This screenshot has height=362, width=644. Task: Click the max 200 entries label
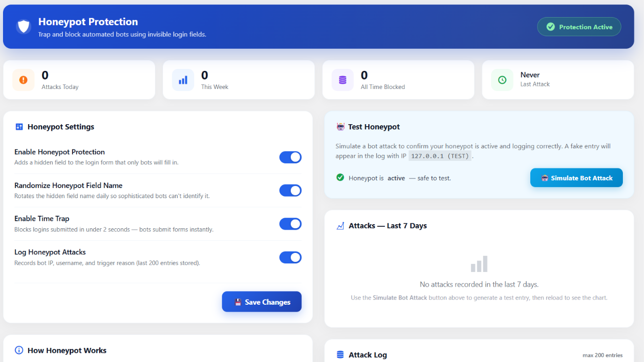tap(603, 355)
